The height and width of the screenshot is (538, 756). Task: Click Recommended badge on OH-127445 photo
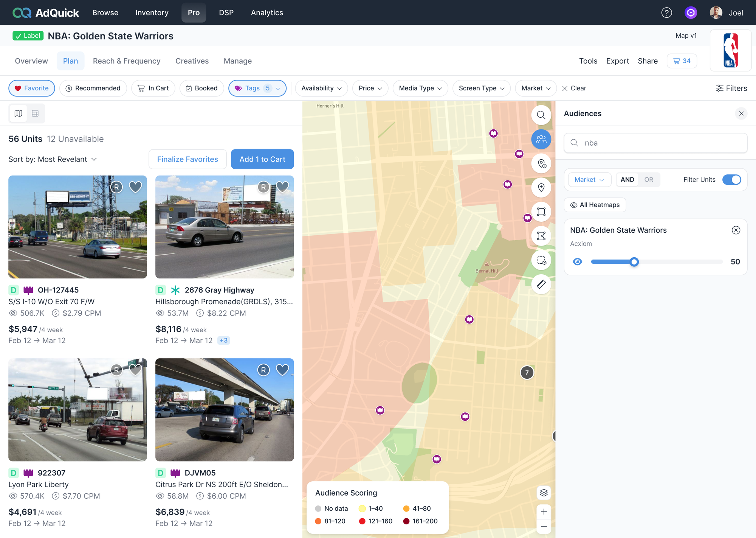pos(116,187)
